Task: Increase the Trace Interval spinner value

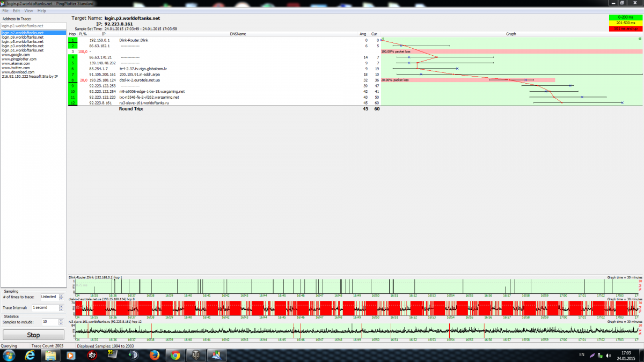Action: tap(61, 306)
